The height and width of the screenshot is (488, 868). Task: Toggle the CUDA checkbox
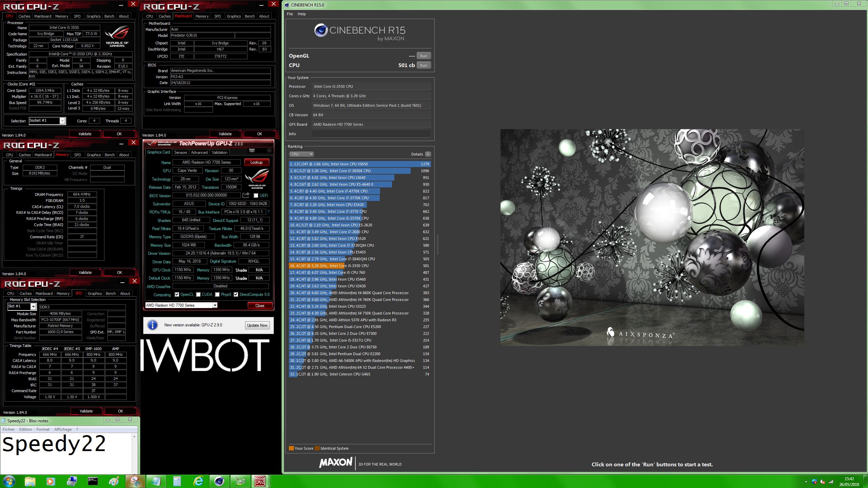[x=198, y=294]
